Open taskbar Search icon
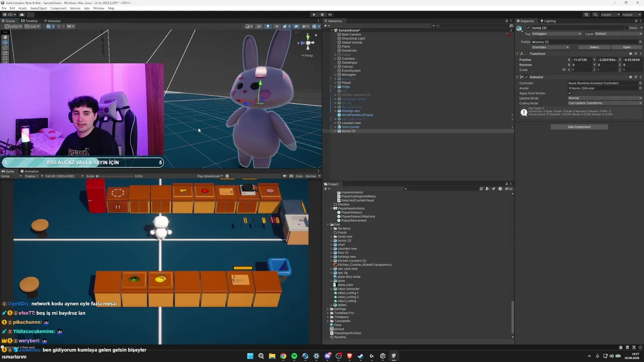 [x=261, y=356]
